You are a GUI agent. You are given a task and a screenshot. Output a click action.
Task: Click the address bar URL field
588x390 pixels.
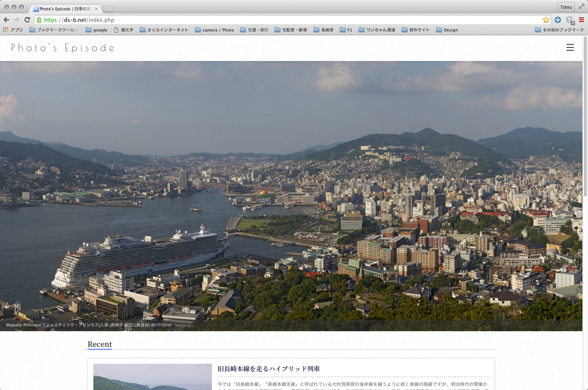pos(274,20)
